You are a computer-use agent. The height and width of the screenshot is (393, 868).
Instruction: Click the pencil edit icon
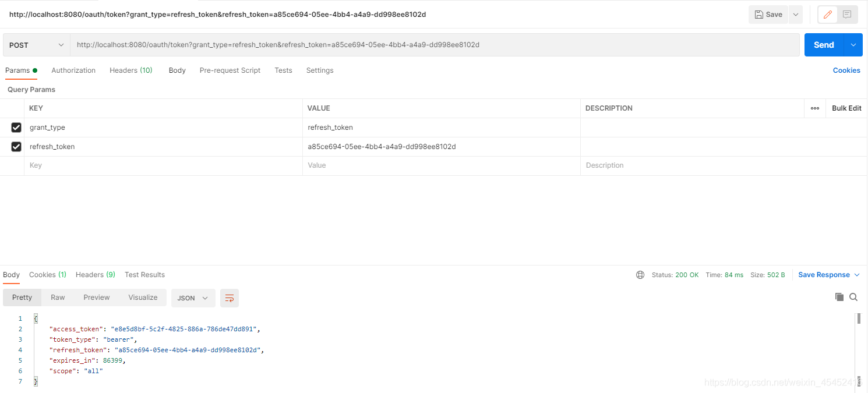pyautogui.click(x=828, y=15)
